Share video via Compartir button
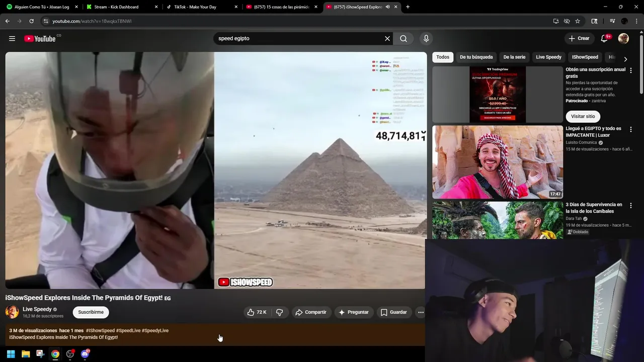This screenshot has height=362, width=644. click(311, 312)
